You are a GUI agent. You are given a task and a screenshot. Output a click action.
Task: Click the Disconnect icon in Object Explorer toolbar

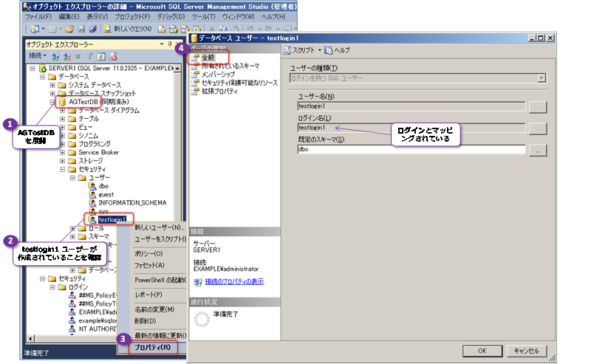[x=66, y=57]
